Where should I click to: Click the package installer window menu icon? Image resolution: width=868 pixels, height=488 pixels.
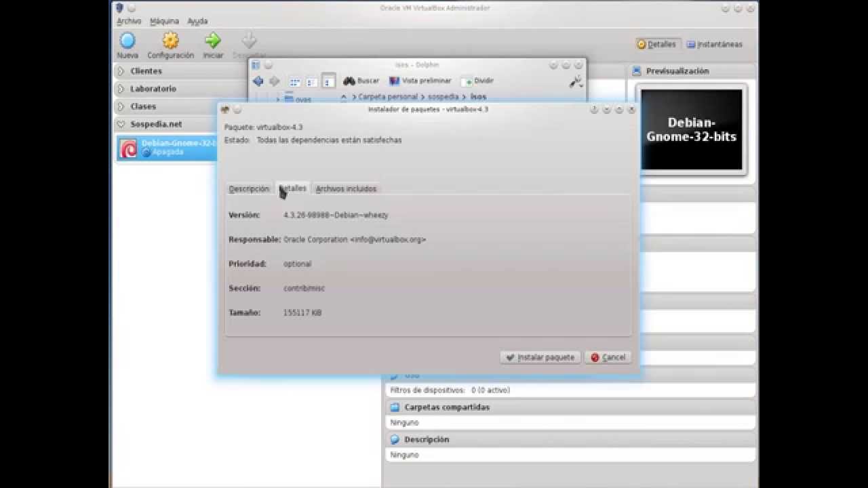tap(225, 109)
